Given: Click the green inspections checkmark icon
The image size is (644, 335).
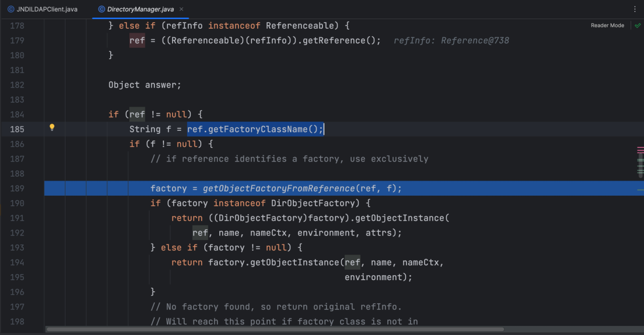Looking at the screenshot, I should [637, 26].
